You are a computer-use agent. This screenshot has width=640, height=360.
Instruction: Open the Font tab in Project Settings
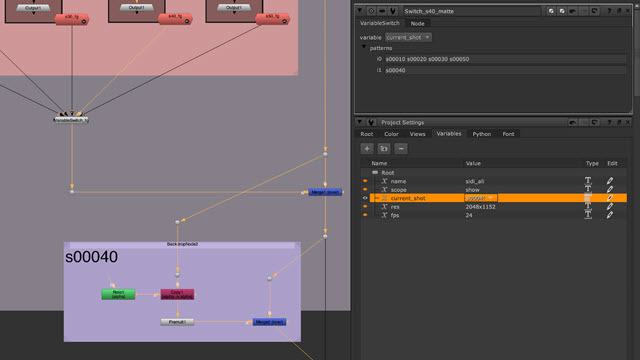coord(508,134)
